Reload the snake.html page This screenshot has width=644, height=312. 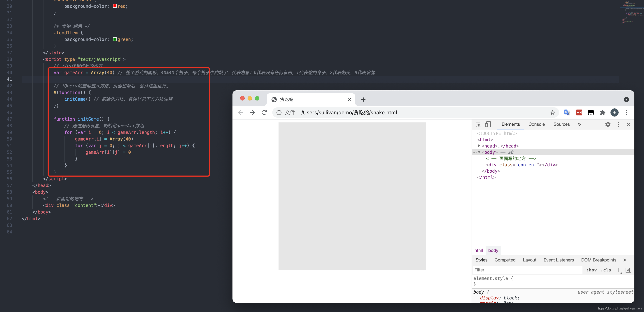(264, 113)
